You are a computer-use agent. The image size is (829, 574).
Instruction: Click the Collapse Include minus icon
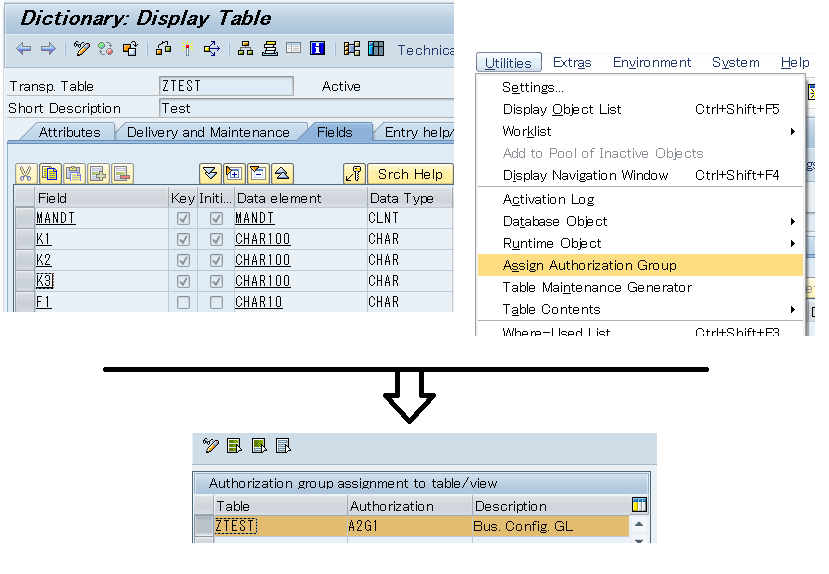pos(258,173)
